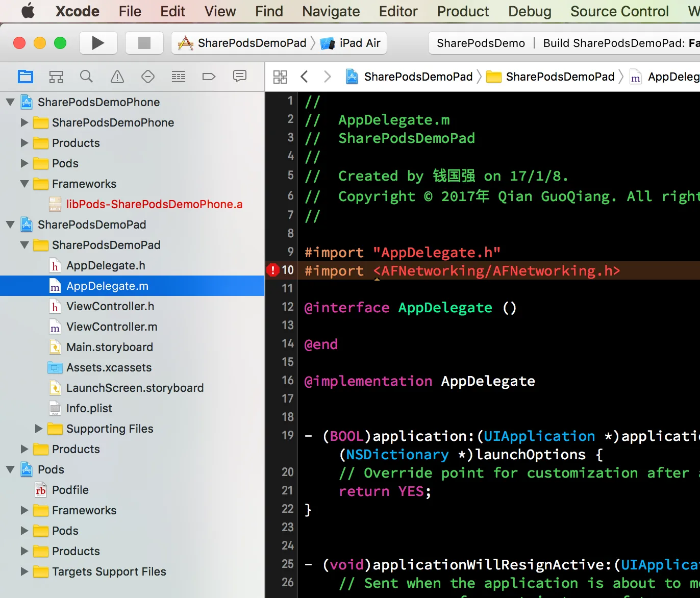Click the build status activity field
This screenshot has height=598, width=700.
click(564, 43)
